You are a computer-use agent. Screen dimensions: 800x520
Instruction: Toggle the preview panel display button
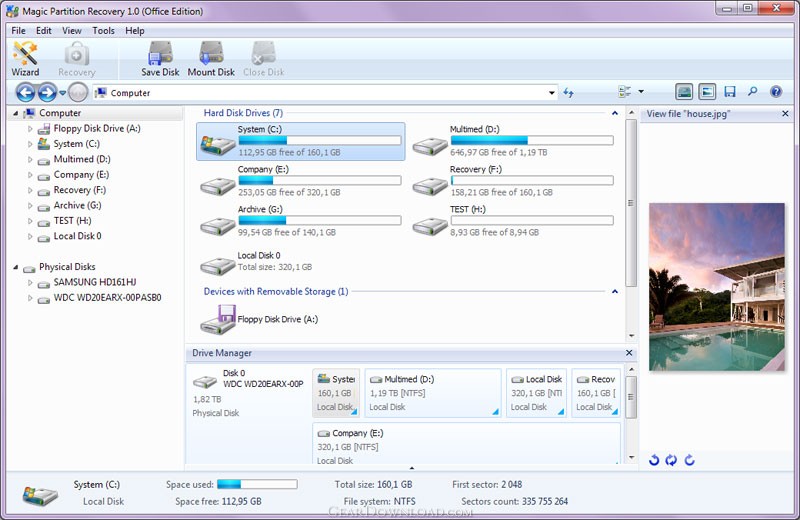tap(707, 92)
